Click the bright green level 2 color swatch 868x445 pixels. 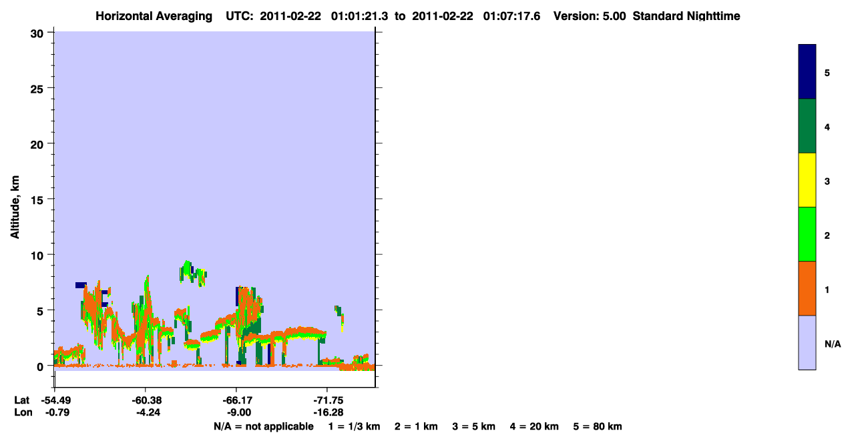pos(807,234)
